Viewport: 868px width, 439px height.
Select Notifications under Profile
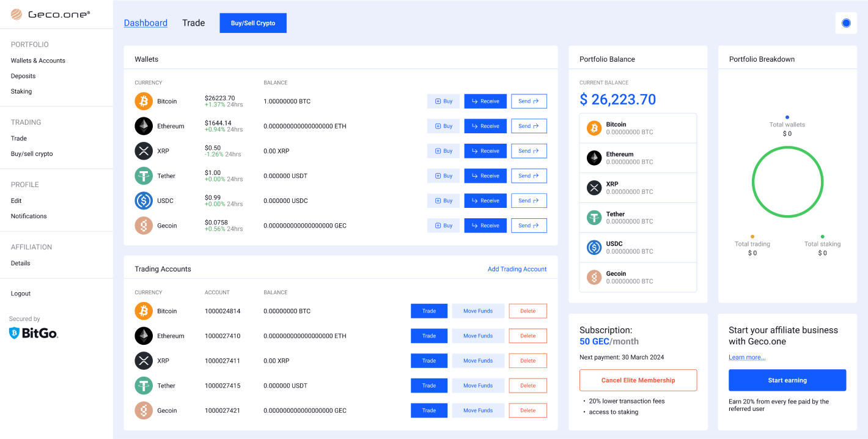(x=28, y=216)
